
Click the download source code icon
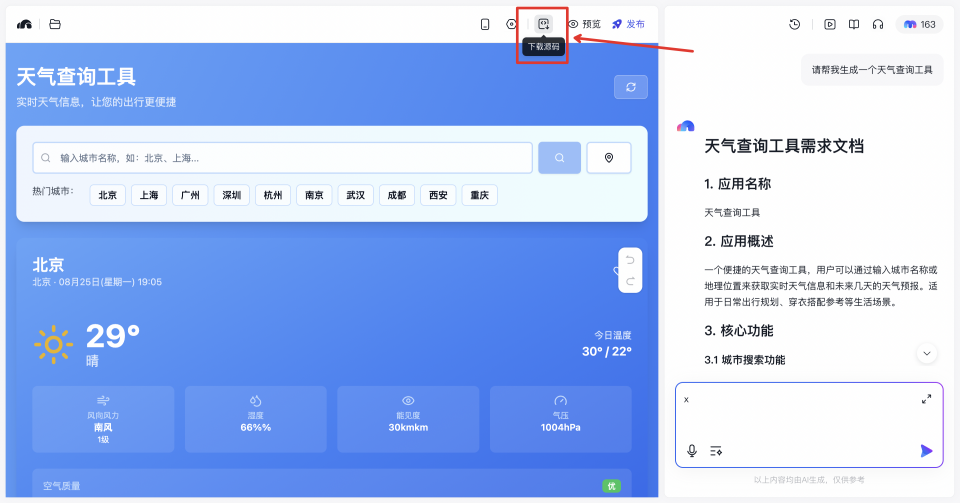click(544, 24)
